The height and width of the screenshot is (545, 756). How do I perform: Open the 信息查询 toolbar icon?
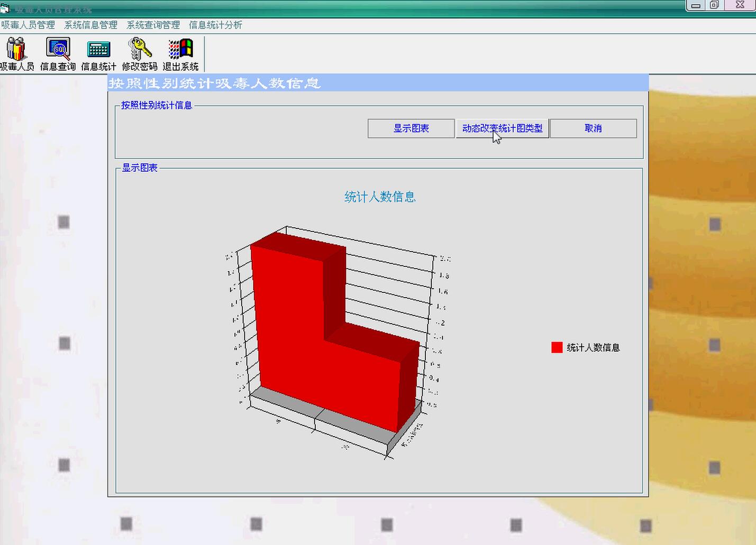coord(58,54)
